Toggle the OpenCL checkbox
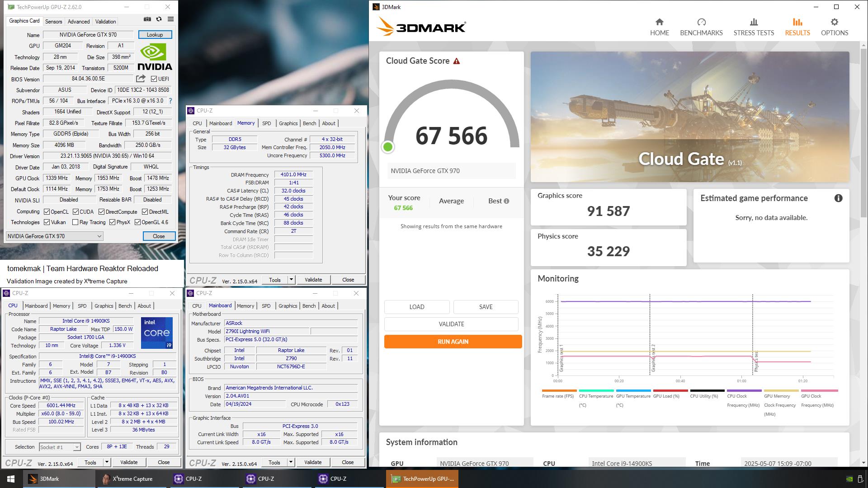The width and height of the screenshot is (868, 488). coord(47,212)
